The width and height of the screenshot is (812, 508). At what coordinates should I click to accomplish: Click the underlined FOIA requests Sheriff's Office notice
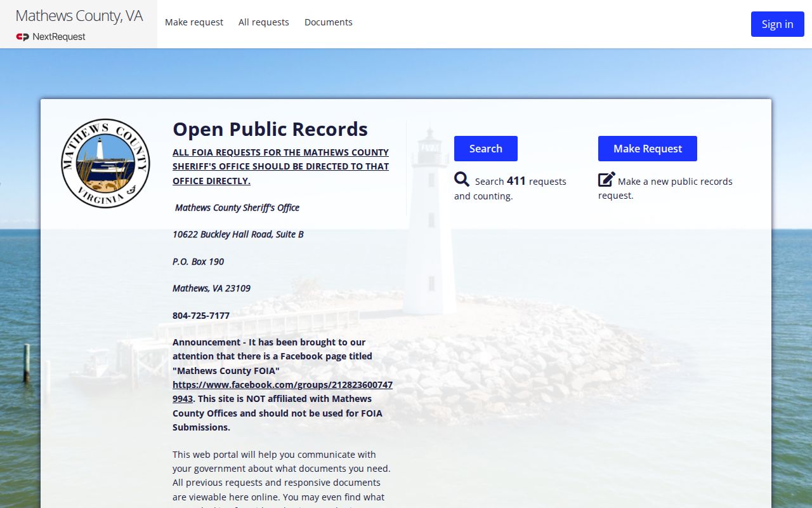pos(281,166)
